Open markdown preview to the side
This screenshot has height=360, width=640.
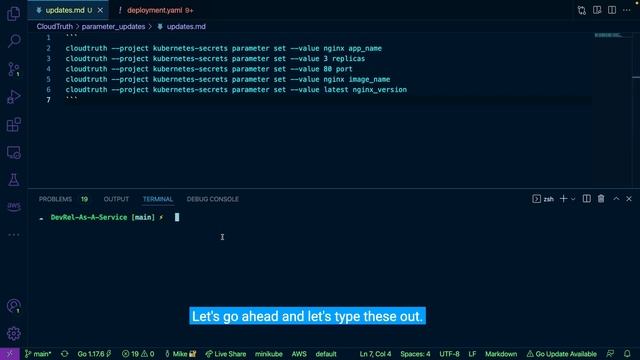click(597, 10)
